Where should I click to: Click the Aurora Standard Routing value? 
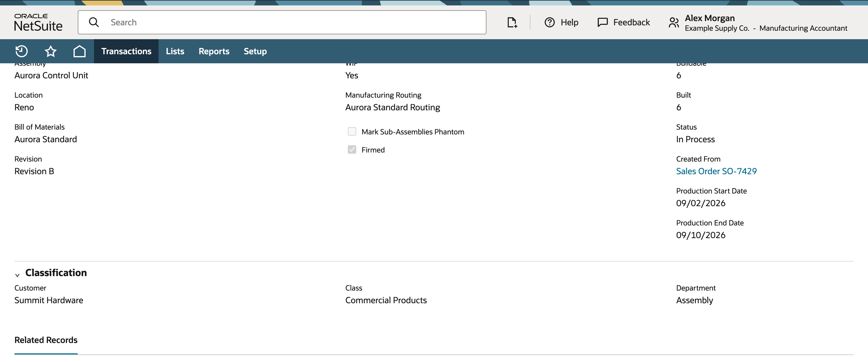[392, 107]
